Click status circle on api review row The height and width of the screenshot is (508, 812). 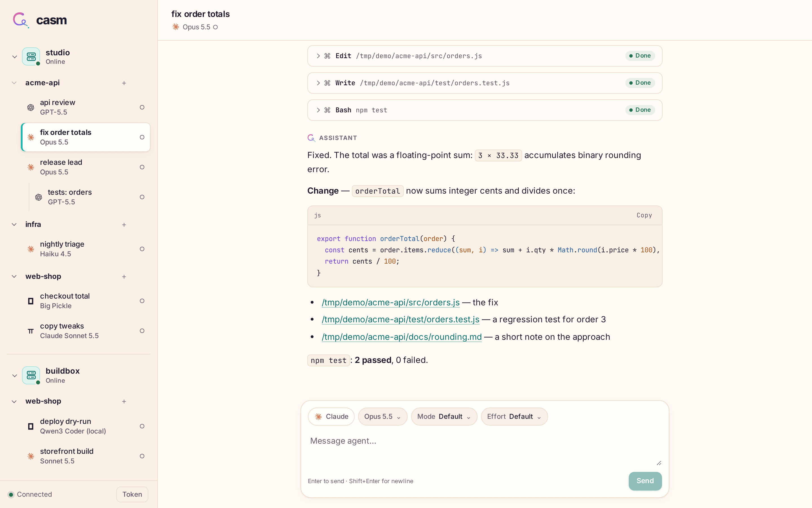pos(142,107)
